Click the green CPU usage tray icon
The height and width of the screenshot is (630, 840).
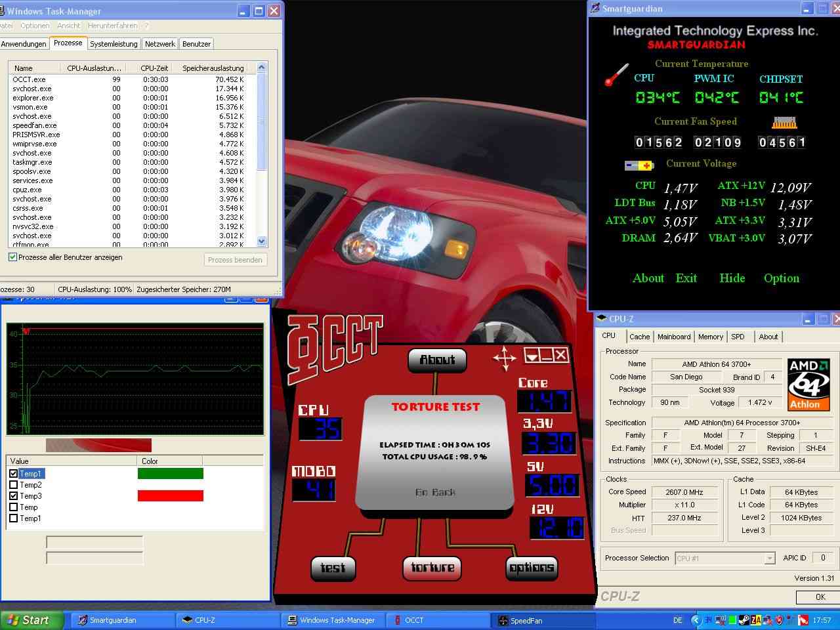pyautogui.click(x=732, y=620)
